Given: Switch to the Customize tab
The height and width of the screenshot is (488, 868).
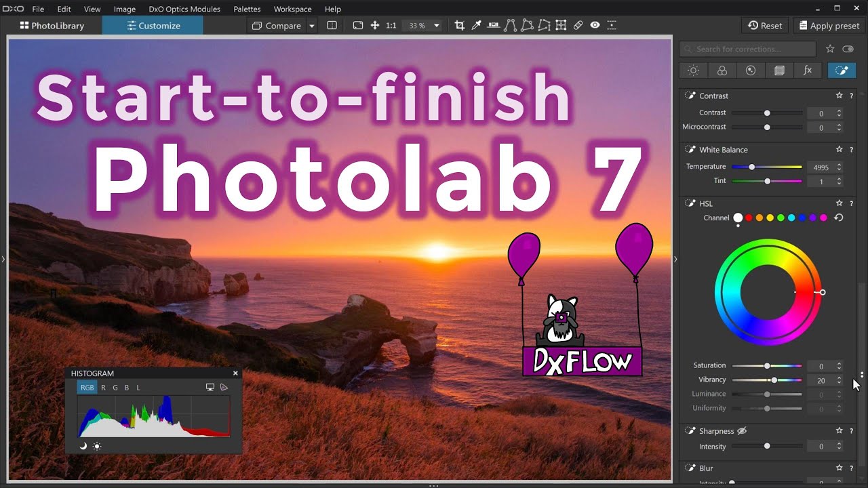Looking at the screenshot, I should pyautogui.click(x=153, y=26).
